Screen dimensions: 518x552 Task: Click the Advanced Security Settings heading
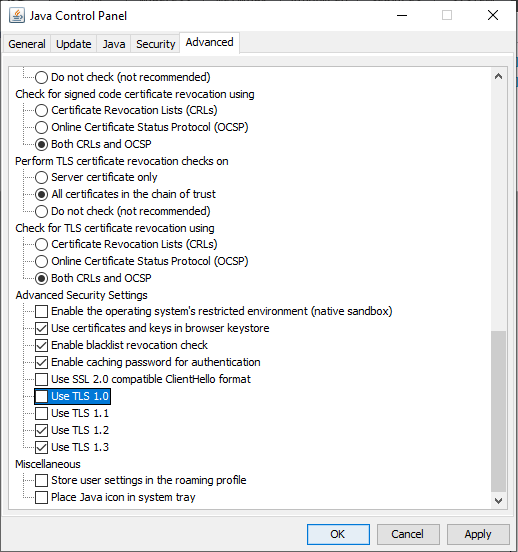81,295
